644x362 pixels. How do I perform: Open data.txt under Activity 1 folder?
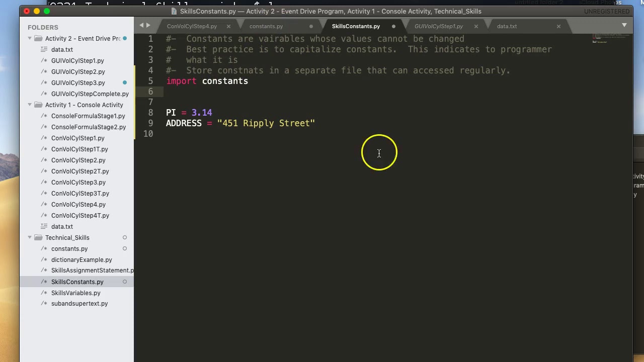click(x=62, y=227)
